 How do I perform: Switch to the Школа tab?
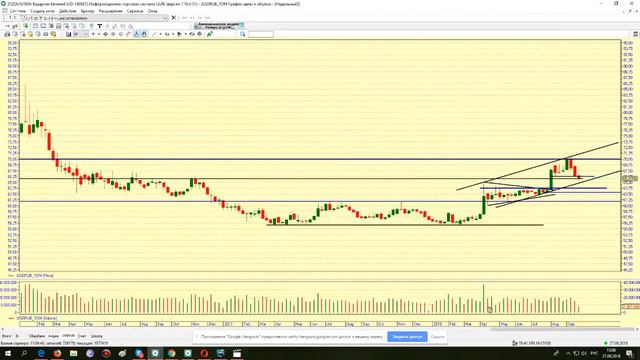click(97, 336)
